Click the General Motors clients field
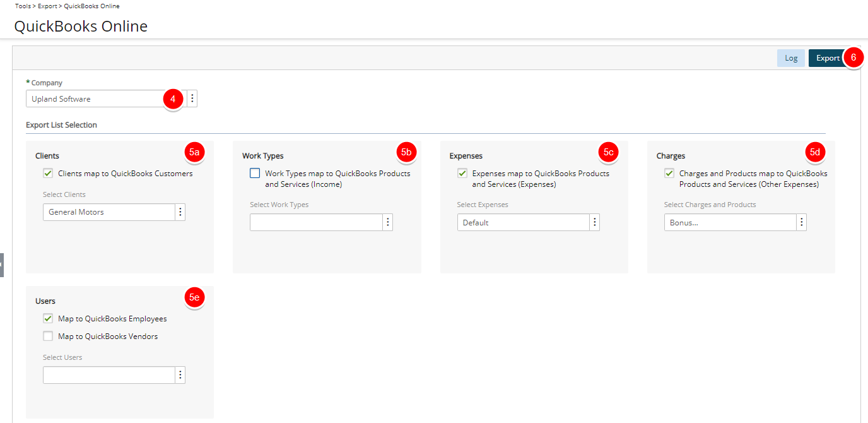The width and height of the screenshot is (868, 423). 108,212
